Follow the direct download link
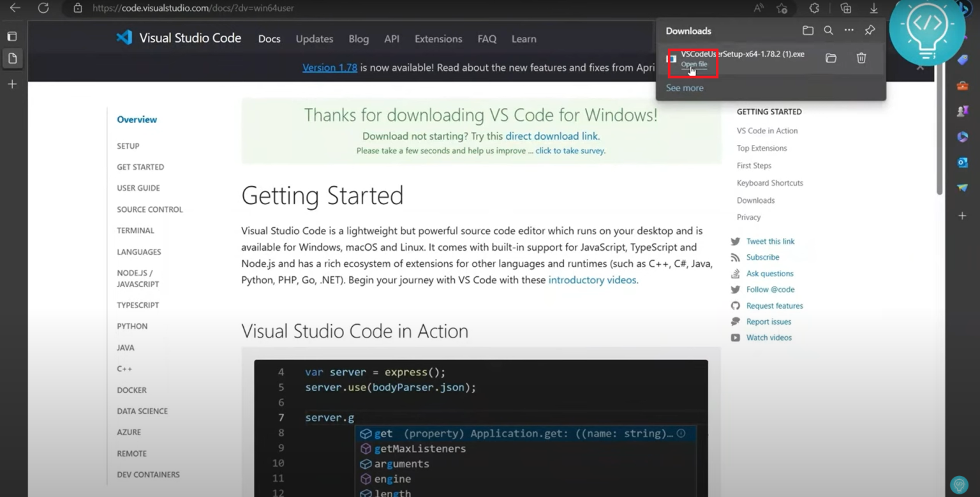 pyautogui.click(x=552, y=136)
